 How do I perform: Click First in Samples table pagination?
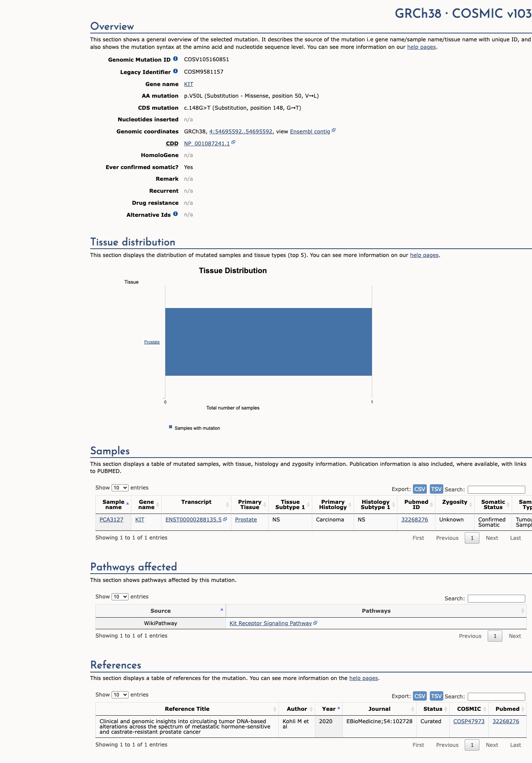tap(418, 538)
